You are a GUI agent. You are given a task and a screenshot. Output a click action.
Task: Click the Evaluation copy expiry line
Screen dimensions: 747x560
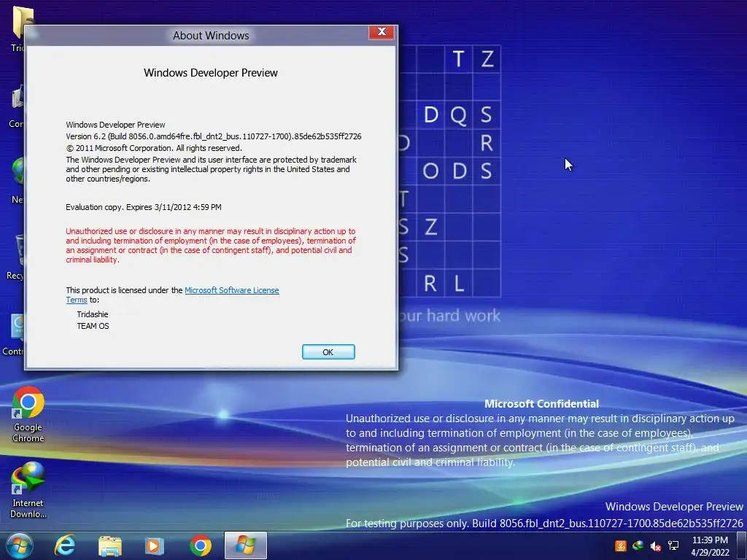[144, 207]
